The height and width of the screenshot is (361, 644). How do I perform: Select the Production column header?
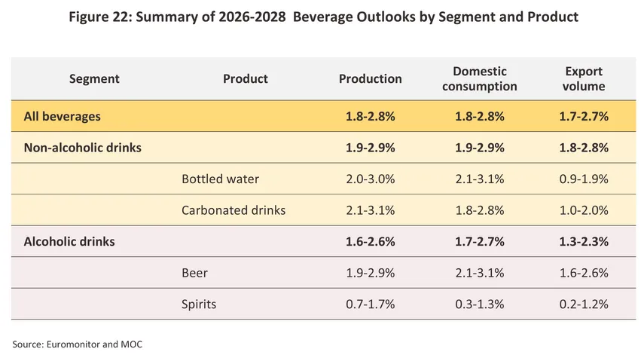click(370, 78)
